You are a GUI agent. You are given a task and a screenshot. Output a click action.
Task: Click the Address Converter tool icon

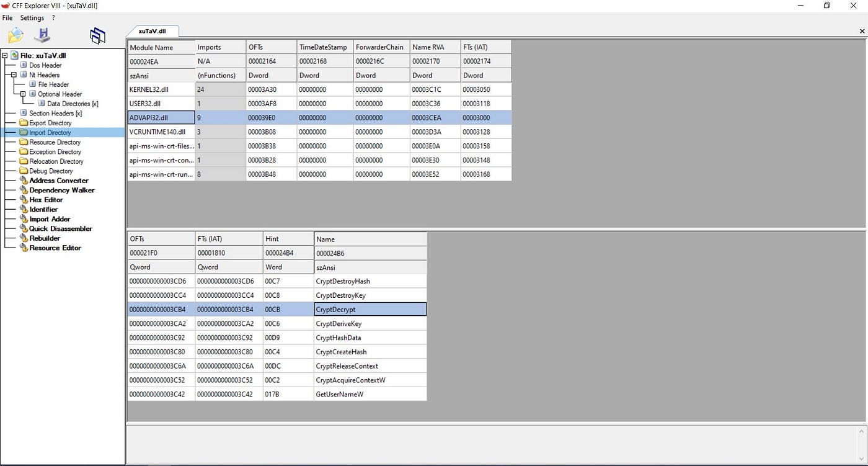[x=24, y=181]
